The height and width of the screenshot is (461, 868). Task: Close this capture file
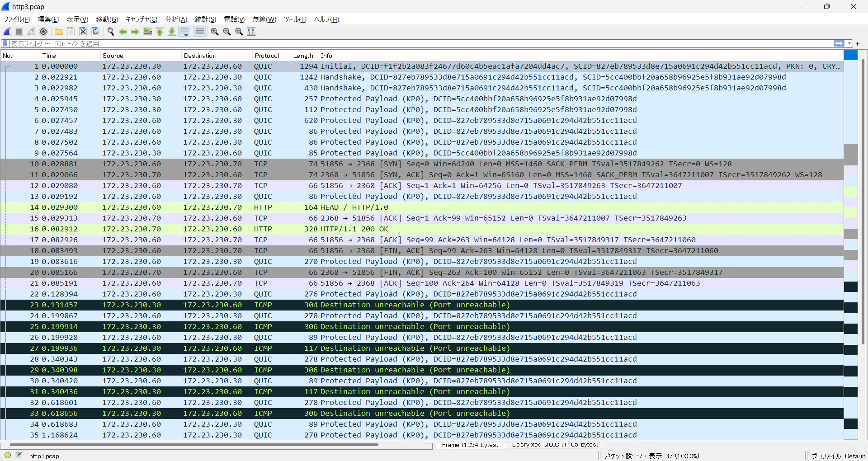83,32
